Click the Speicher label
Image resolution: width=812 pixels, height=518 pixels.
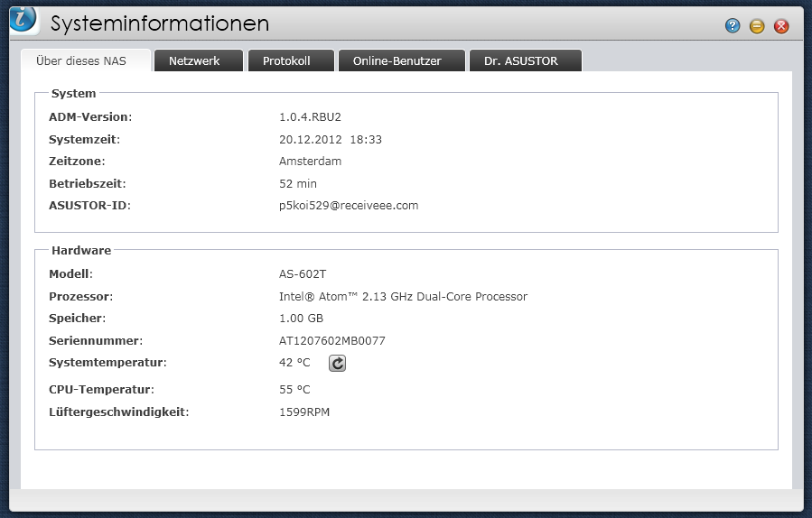[x=77, y=319]
